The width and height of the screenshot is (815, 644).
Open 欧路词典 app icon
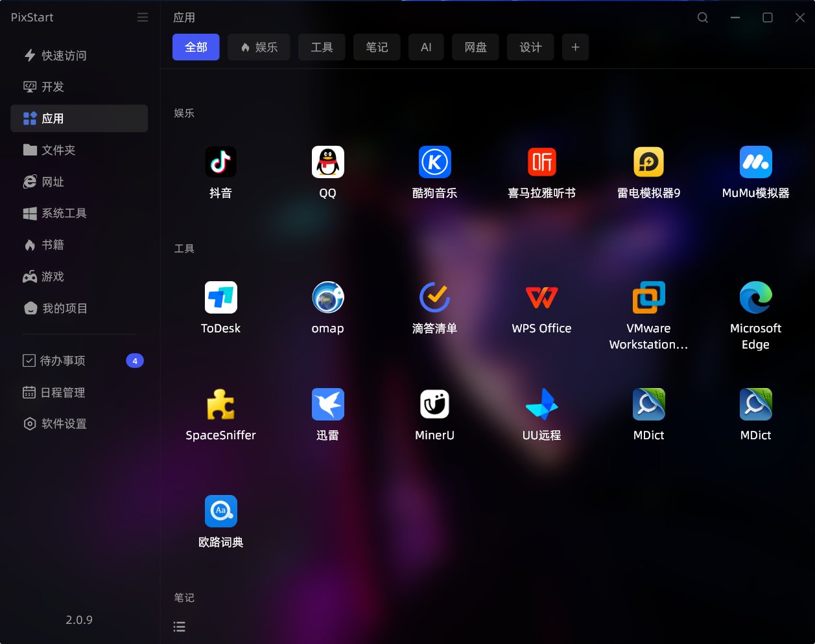pyautogui.click(x=220, y=511)
